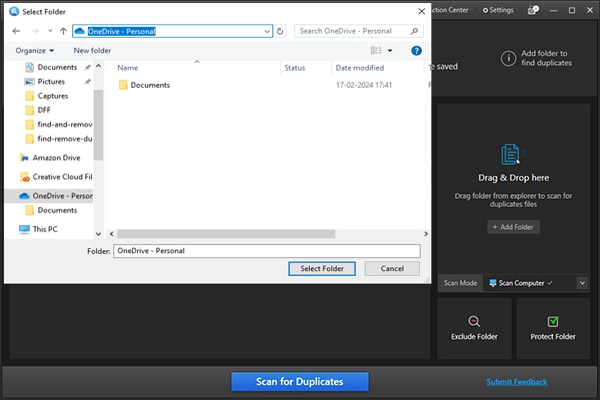Click the horizontal scrollbar in file list
The height and width of the screenshot is (400, 600).
click(x=226, y=233)
